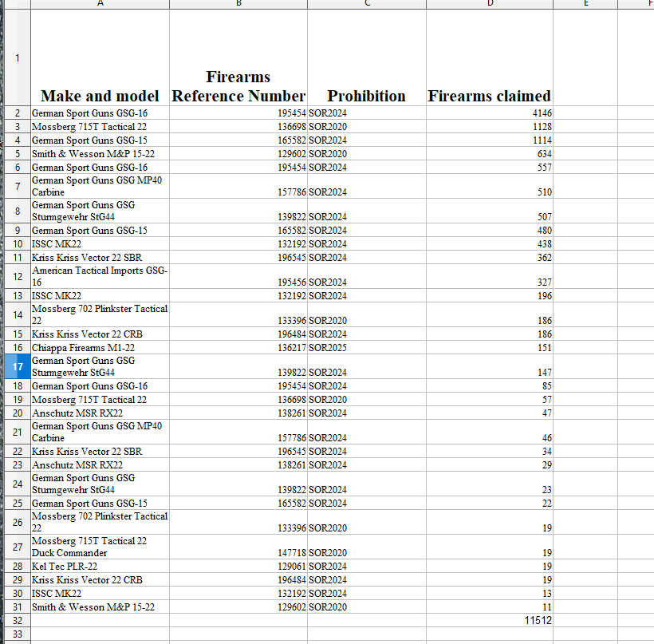Click the 'Make and model' header cell
This screenshot has height=644, width=654.
click(x=100, y=57)
